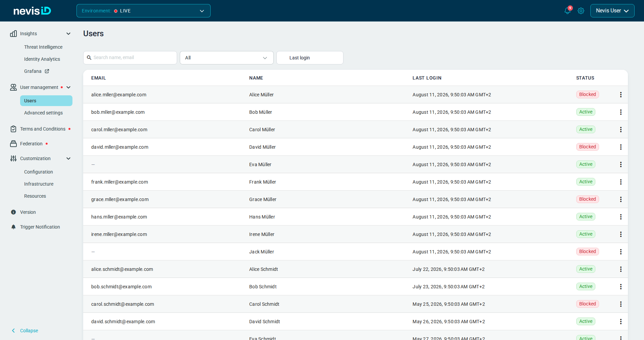This screenshot has width=644, height=340.
Task: Click the Customization sliders icon
Action: pos(13,158)
